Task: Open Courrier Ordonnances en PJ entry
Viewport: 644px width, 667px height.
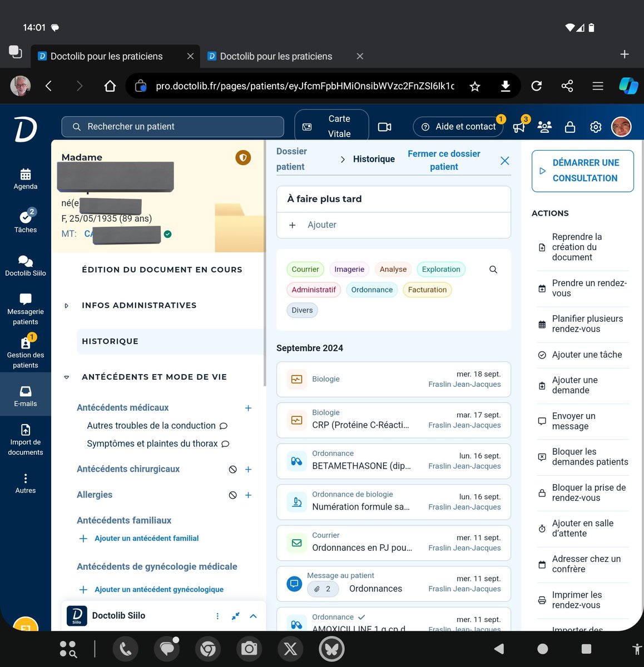Action: tap(394, 543)
